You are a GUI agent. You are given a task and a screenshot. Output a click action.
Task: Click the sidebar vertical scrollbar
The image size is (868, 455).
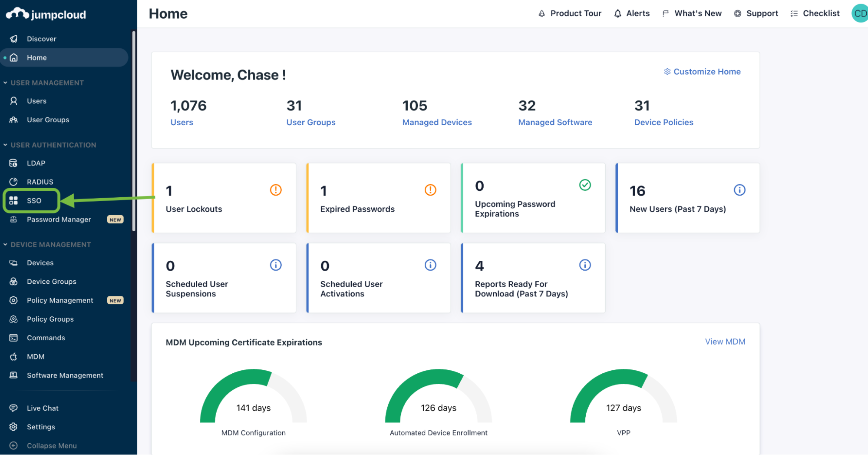point(134,130)
